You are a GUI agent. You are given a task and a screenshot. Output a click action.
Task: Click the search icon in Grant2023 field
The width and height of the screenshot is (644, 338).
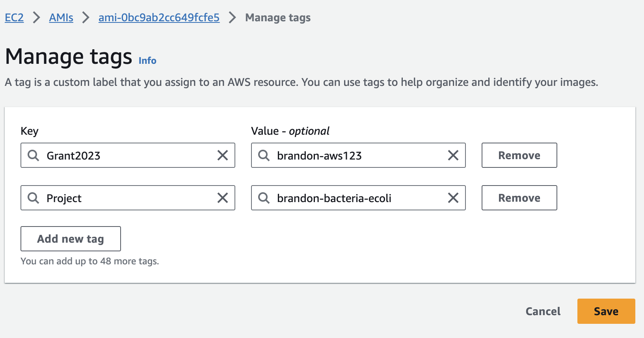click(x=34, y=156)
